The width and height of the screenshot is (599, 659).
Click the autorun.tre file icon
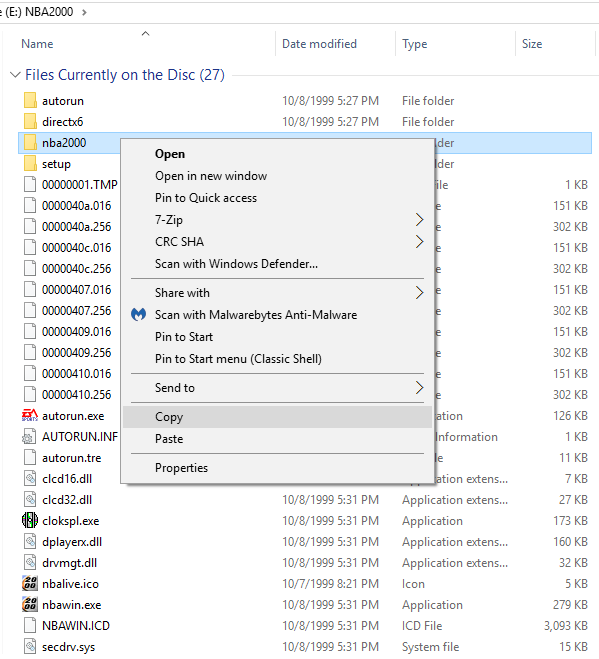(x=30, y=458)
